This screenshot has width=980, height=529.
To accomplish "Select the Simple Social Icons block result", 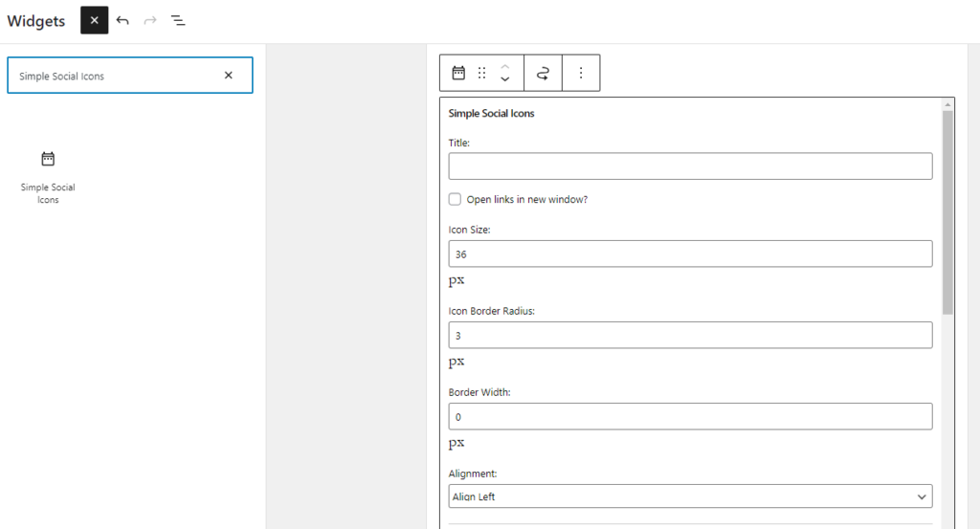I will 48,177.
